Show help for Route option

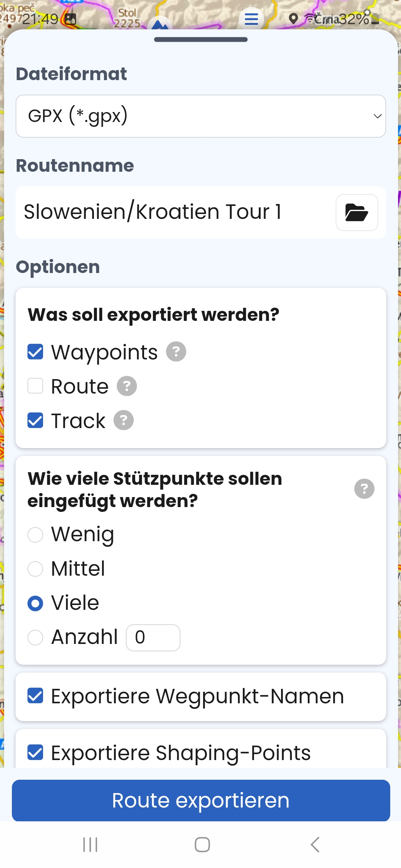pyautogui.click(x=127, y=386)
